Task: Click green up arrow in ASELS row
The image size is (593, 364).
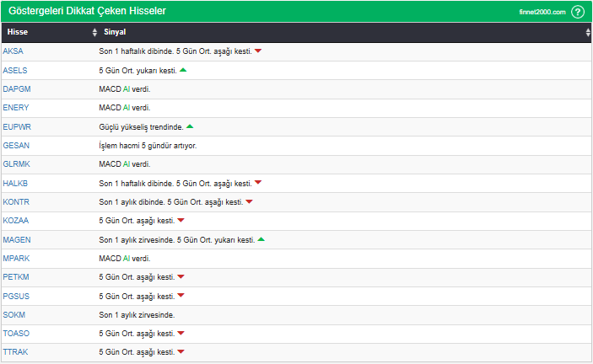Action: (x=183, y=70)
